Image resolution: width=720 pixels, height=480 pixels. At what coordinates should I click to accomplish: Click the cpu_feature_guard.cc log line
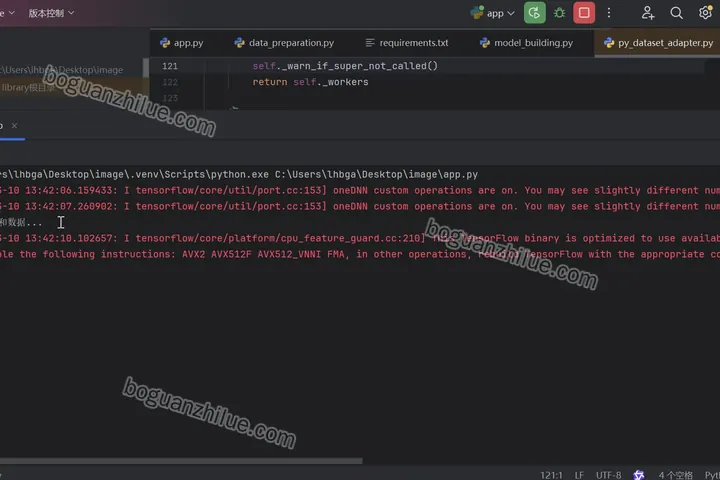360,238
